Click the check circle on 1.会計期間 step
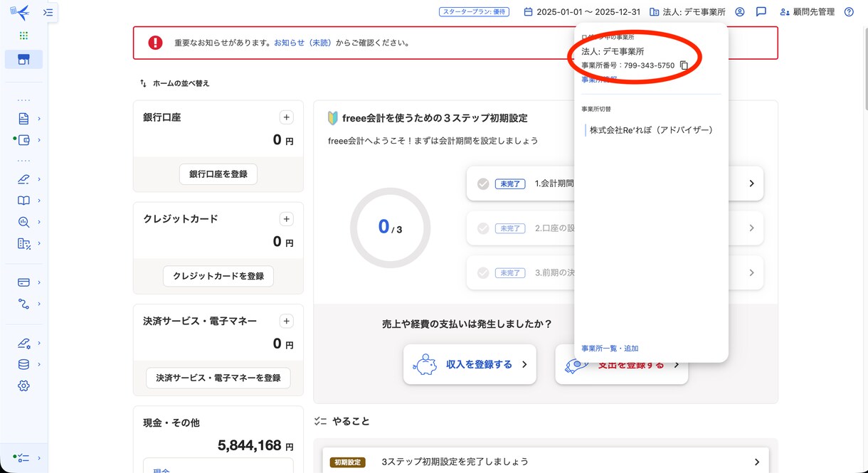Screen dimensions: 868x473 tap(483, 184)
